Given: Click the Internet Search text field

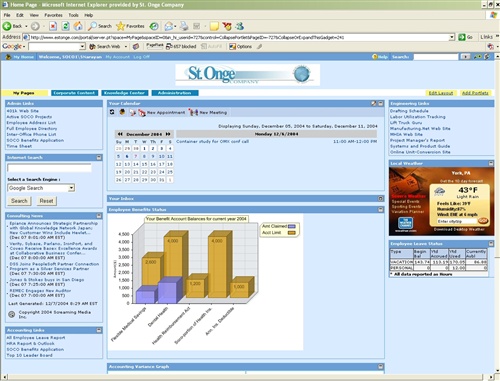Looking at the screenshot, I should click(x=49, y=168).
